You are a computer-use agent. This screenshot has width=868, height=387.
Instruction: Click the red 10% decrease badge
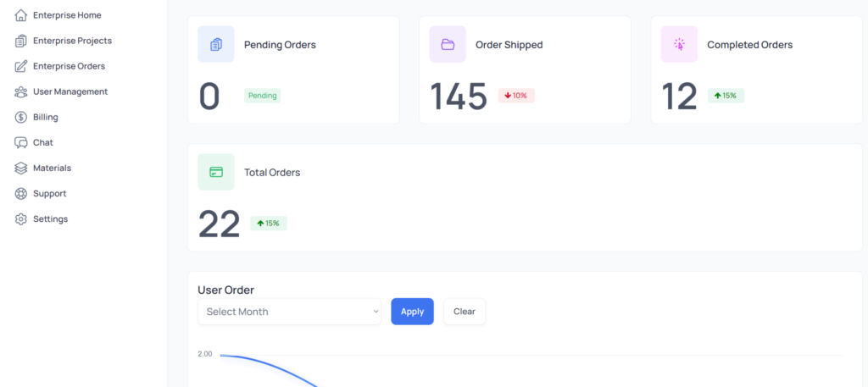pyautogui.click(x=516, y=96)
